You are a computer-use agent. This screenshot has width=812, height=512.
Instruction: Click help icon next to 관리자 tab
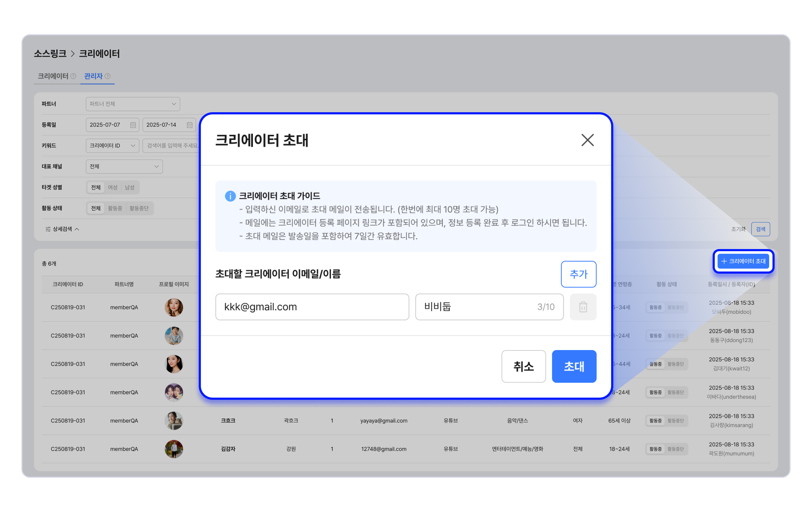[108, 76]
